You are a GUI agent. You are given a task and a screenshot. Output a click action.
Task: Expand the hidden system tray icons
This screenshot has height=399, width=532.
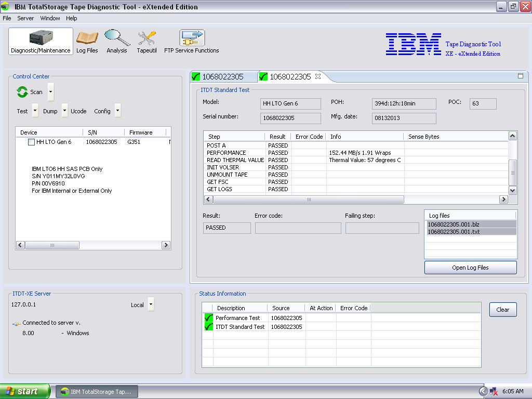tap(484, 392)
